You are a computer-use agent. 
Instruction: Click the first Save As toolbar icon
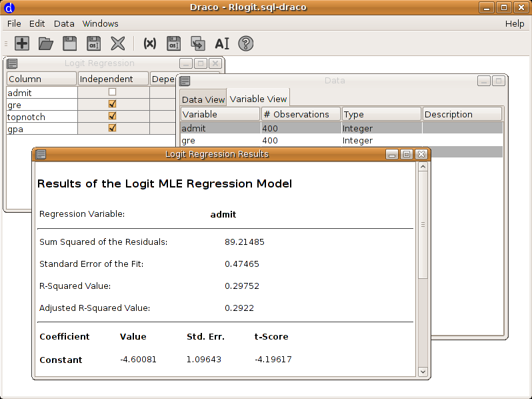[x=94, y=43]
